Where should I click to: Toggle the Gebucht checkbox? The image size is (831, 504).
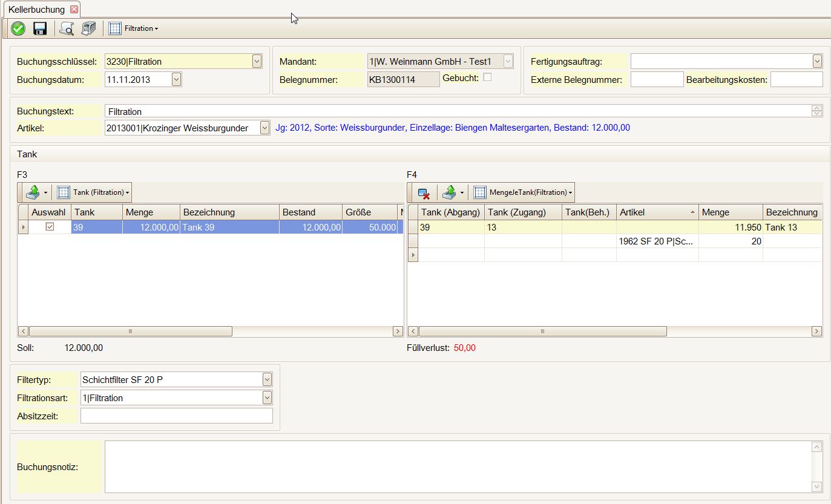click(487, 77)
